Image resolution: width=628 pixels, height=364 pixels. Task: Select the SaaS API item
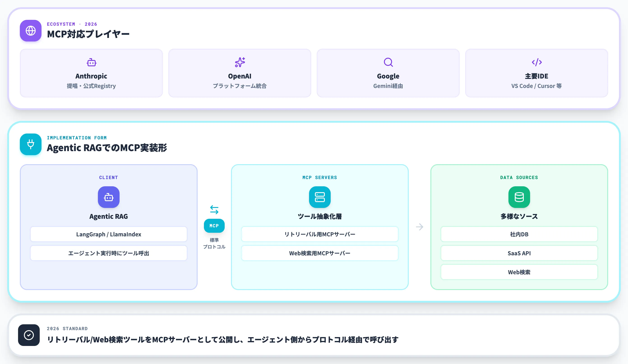[519, 253]
